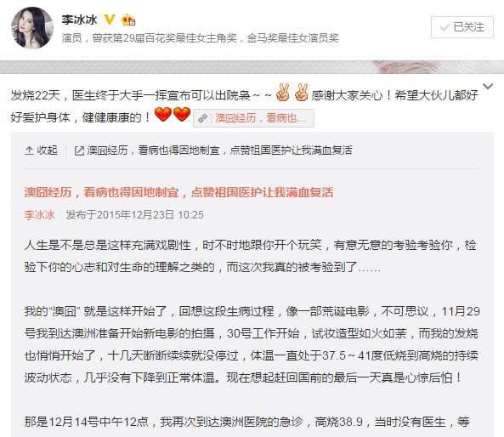Click the orange V verified badge
The height and width of the screenshot is (437, 504).
(110, 20)
